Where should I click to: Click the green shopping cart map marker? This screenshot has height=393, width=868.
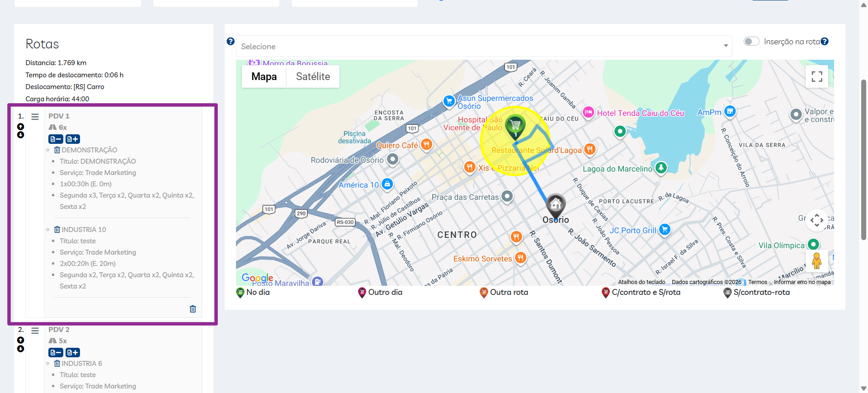pos(515,125)
